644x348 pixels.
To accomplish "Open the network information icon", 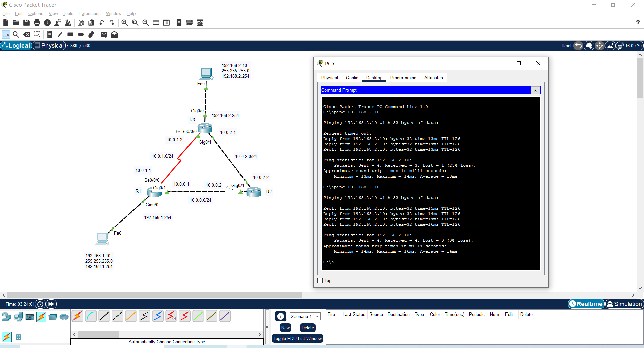I will [47, 23].
